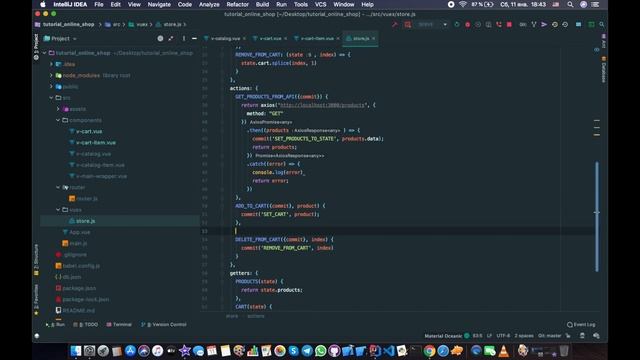Click Git: master branch in status bar
This screenshot has height=360, width=640.
[x=550, y=336]
